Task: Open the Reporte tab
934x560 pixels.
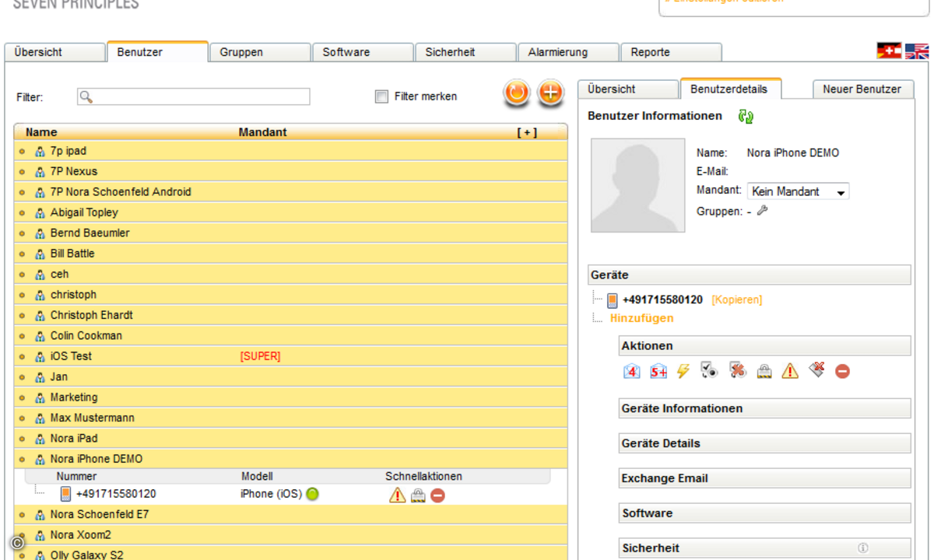Action: [x=671, y=52]
